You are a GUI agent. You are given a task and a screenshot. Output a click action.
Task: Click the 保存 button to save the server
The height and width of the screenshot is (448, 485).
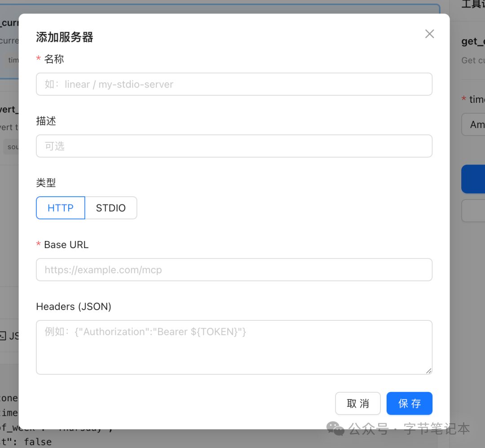(x=409, y=403)
